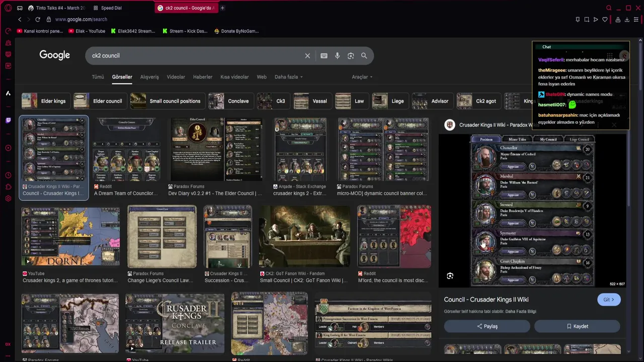Submit search with the magnifier icon
The height and width of the screenshot is (362, 644).
(x=364, y=56)
